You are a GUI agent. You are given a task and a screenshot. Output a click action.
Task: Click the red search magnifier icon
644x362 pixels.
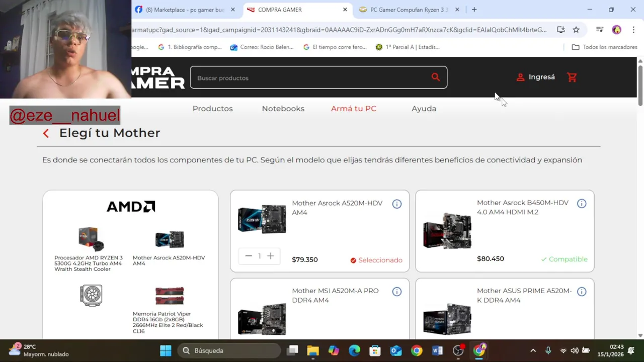coord(436,77)
